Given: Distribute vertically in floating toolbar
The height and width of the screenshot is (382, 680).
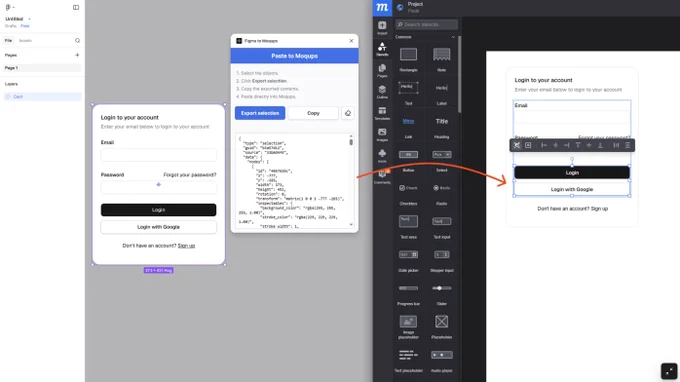Looking at the screenshot, I should (x=627, y=145).
